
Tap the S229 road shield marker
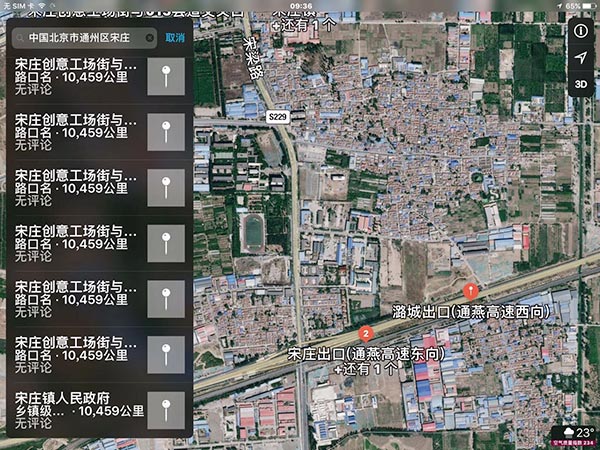tap(277, 117)
